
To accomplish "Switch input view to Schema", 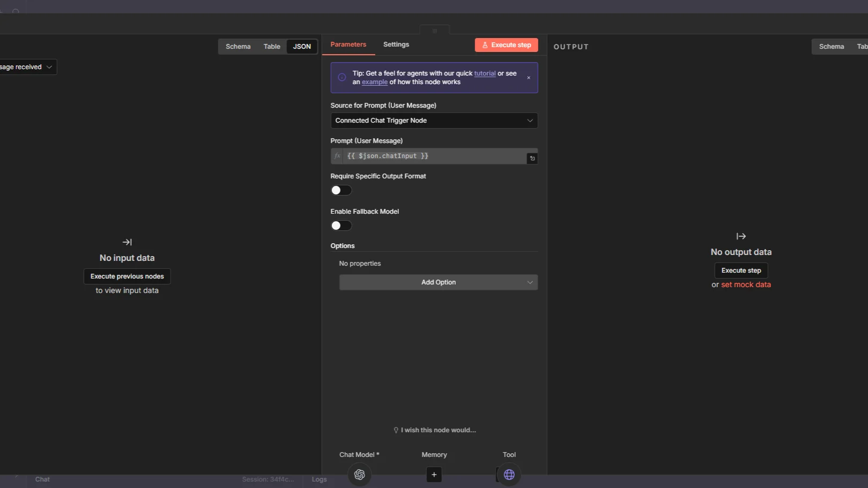I will (x=238, y=47).
